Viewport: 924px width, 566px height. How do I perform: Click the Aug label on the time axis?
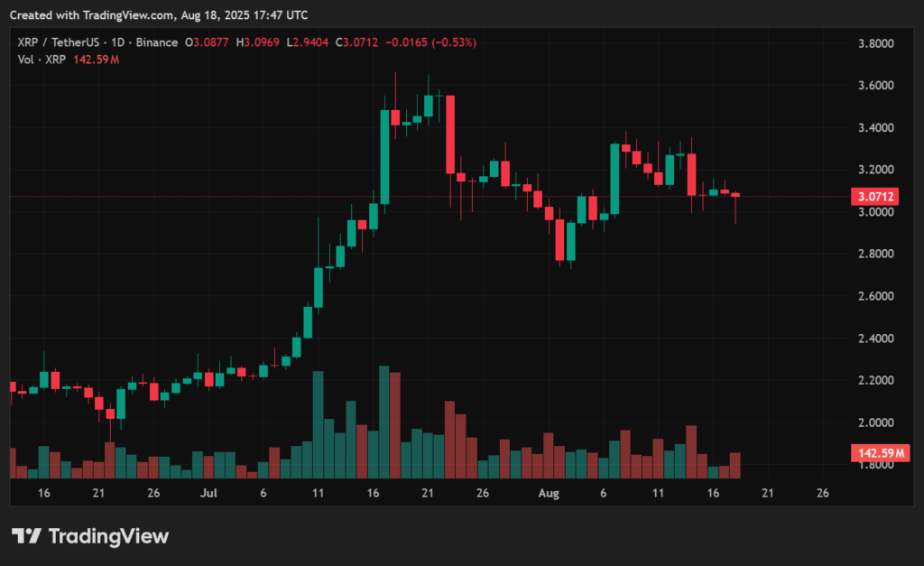[549, 494]
